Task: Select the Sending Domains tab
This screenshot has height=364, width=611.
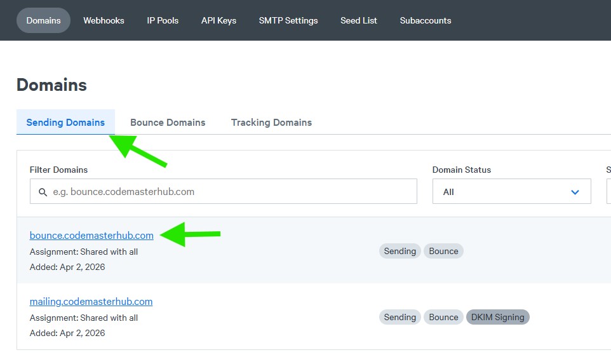Action: pos(65,123)
